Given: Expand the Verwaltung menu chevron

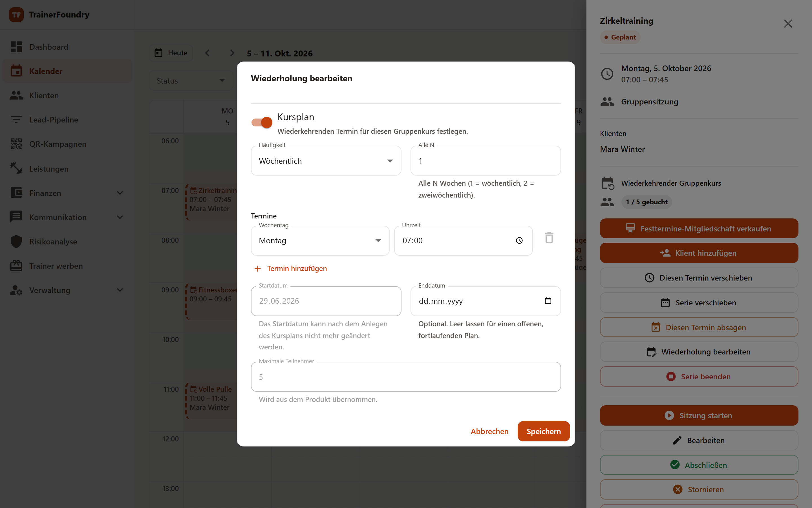Looking at the screenshot, I should click(x=120, y=290).
